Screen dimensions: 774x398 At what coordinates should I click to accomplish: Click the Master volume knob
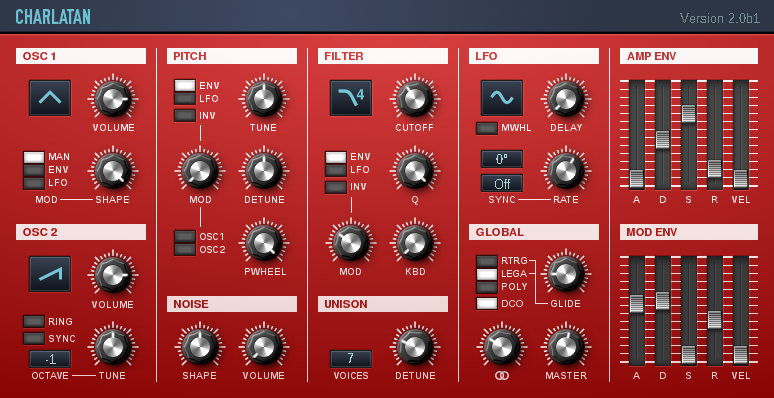click(566, 346)
